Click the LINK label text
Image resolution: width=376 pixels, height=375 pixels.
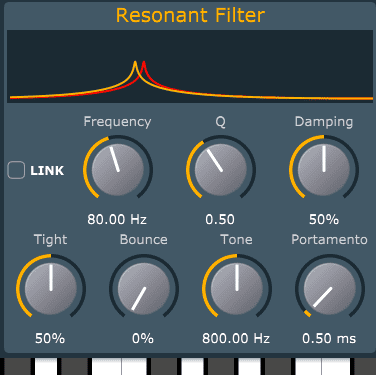pyautogui.click(x=47, y=171)
